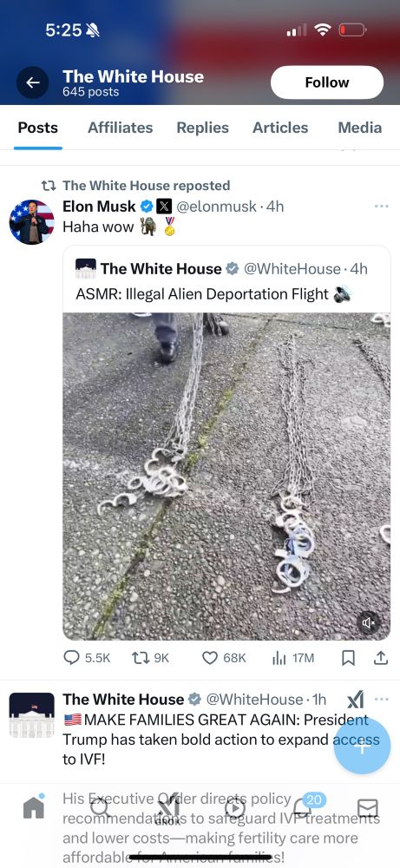Image resolution: width=400 pixels, height=868 pixels.
Task: Bookmark the Elon Musk repost
Action: point(348,658)
